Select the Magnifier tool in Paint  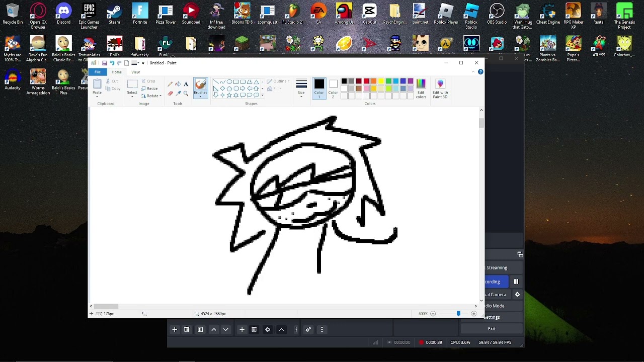pyautogui.click(x=186, y=94)
